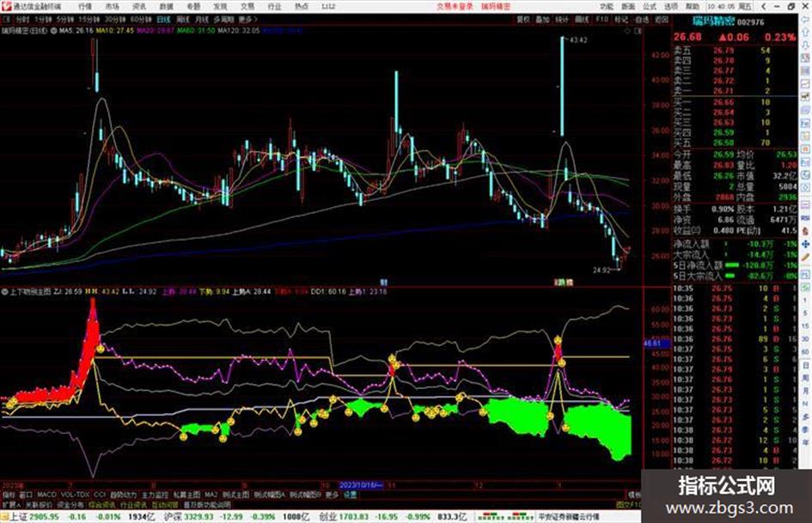Open the 交易 menu
Image resolution: width=812 pixels, height=523 pixels.
[x=247, y=7]
